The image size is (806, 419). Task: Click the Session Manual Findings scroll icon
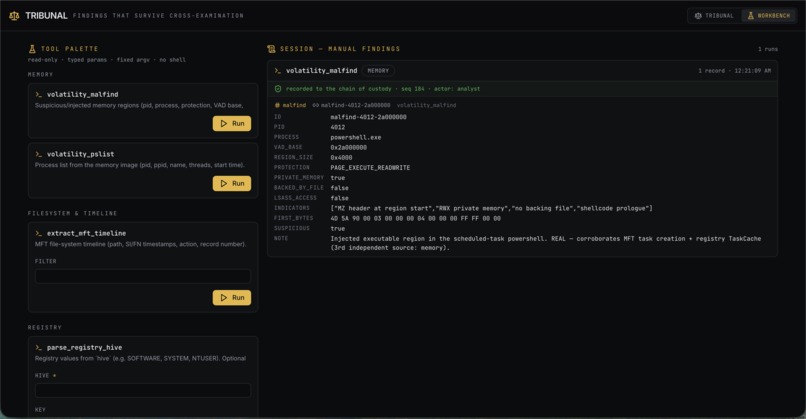(271, 49)
